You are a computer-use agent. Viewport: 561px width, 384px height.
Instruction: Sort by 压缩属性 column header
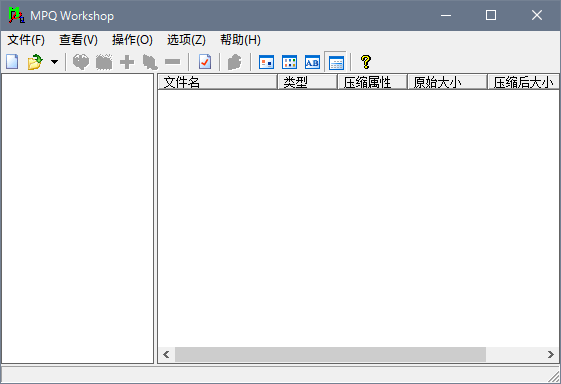pos(372,82)
